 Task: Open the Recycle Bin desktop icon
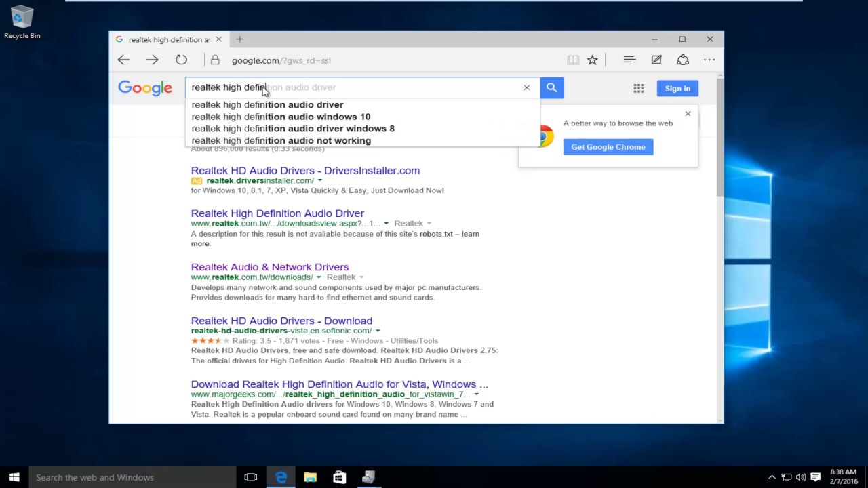click(x=22, y=22)
